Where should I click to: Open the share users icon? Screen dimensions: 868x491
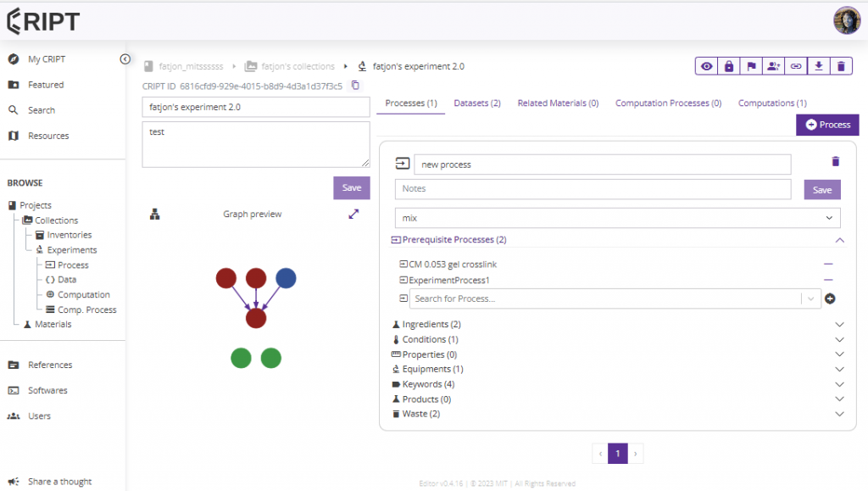[x=773, y=66]
